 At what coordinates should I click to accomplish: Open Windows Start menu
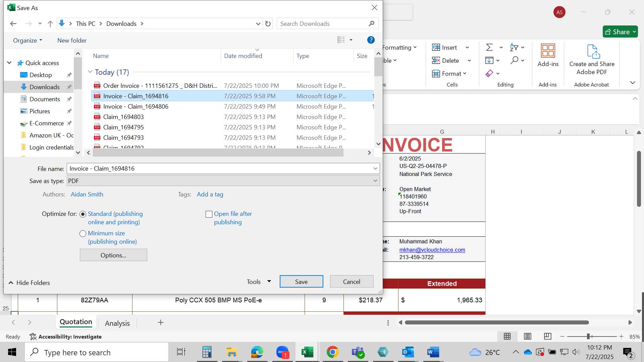[x=12, y=352]
